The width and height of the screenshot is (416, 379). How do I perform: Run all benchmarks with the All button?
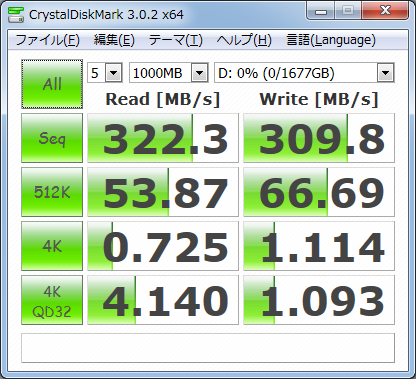tap(52, 84)
